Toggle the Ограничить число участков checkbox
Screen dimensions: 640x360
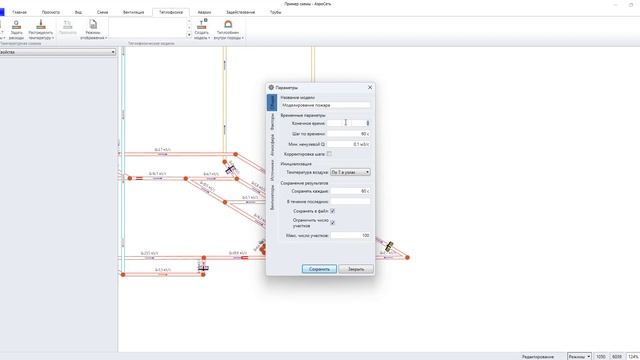pos(332,223)
